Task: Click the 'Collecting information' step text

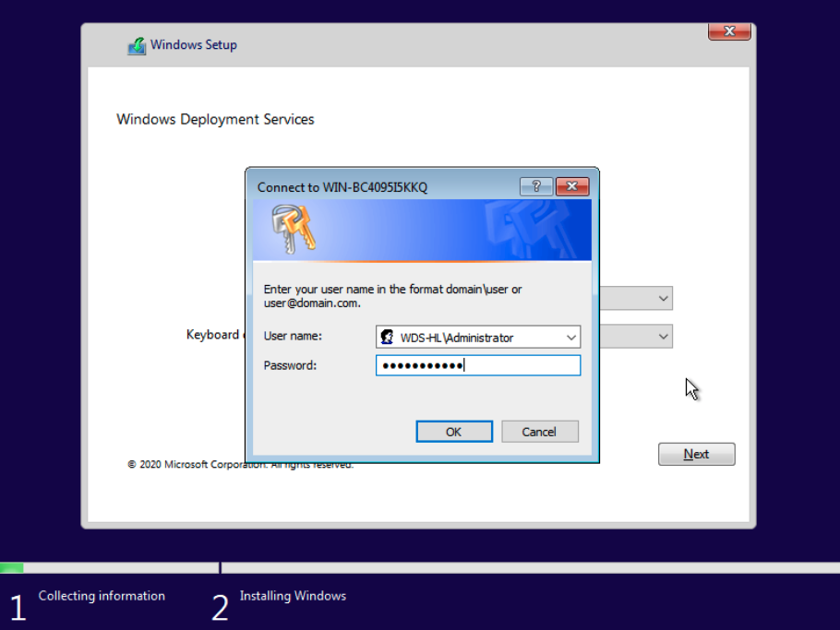Action: 102,596
